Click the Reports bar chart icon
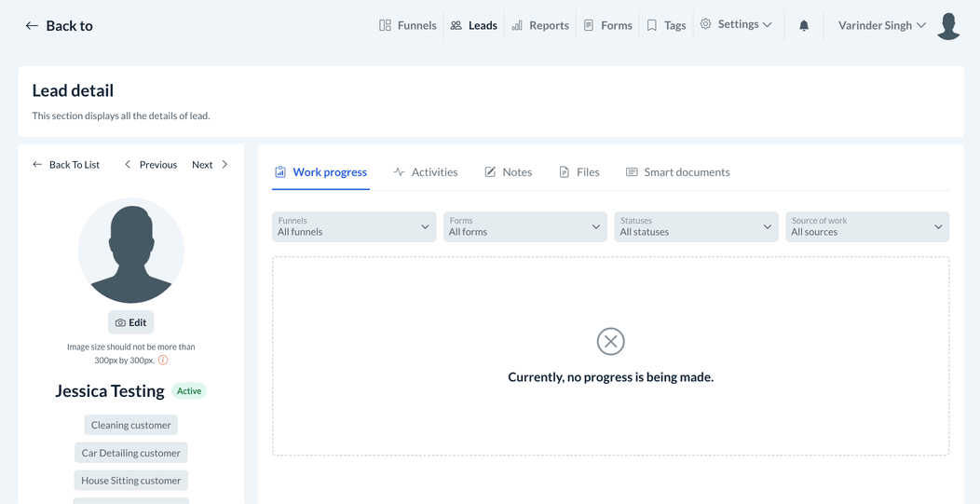This screenshot has width=980, height=504. pos(517,26)
